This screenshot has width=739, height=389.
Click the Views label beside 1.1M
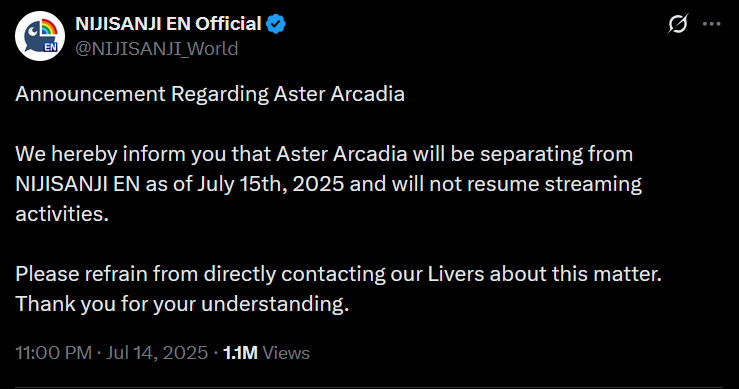coord(286,353)
